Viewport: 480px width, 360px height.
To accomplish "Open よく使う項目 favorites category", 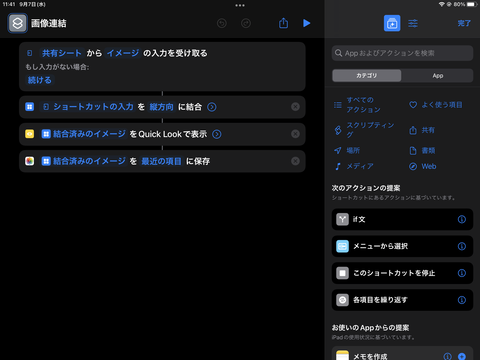I will point(436,105).
